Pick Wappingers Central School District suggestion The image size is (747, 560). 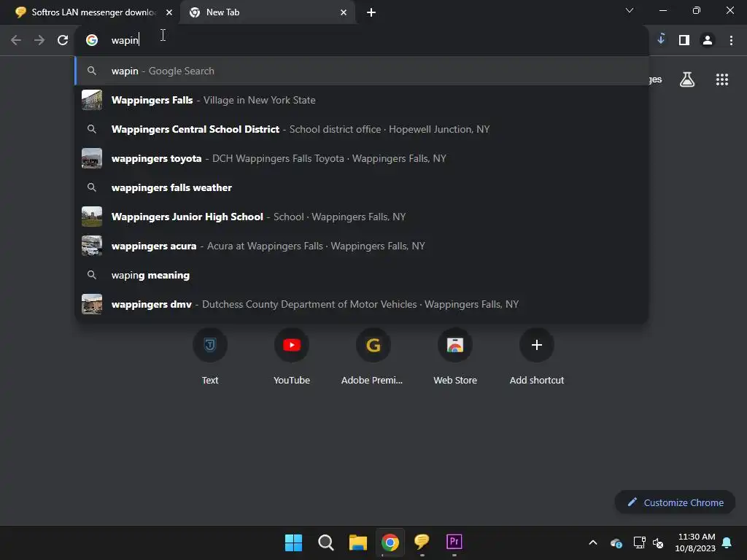362,129
